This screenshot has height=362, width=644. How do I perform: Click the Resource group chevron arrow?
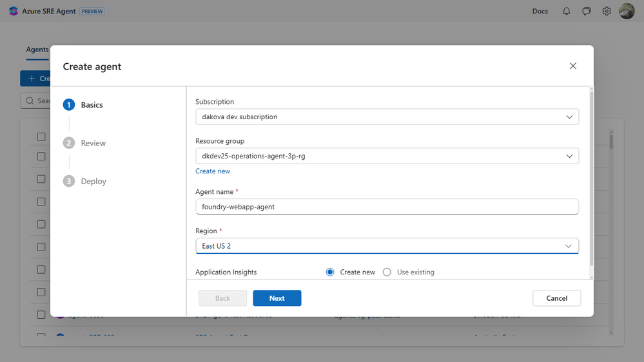pos(569,156)
